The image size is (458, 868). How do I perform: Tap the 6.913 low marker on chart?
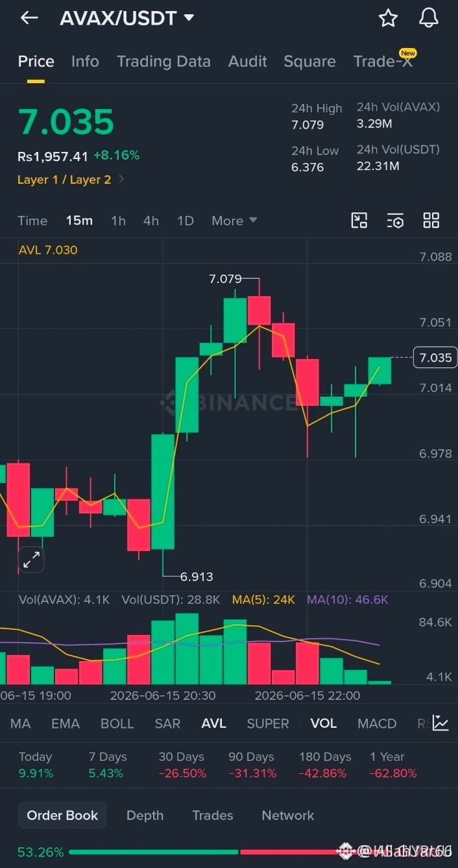[197, 577]
